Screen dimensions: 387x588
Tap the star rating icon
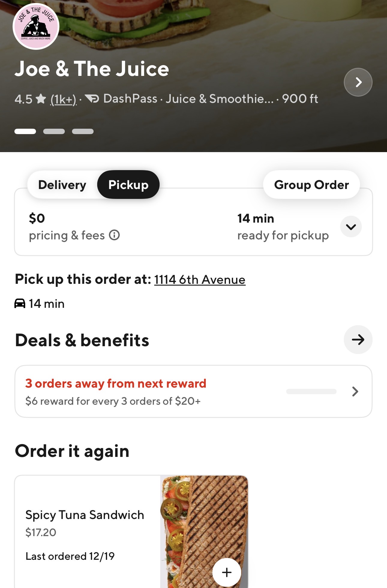coord(41,99)
